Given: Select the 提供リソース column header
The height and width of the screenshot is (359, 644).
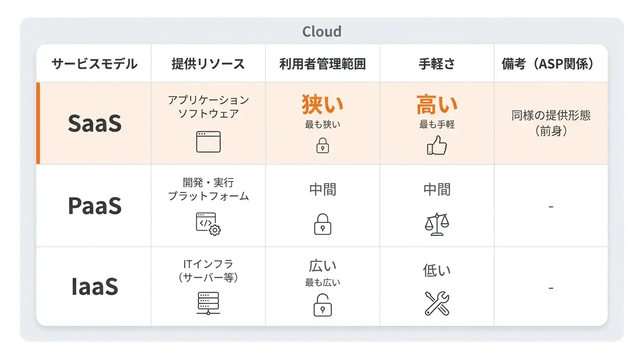Looking at the screenshot, I should (208, 64).
